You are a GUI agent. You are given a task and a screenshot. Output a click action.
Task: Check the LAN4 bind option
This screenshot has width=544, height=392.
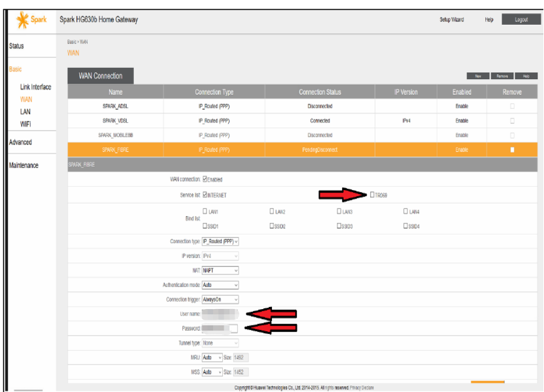point(405,211)
